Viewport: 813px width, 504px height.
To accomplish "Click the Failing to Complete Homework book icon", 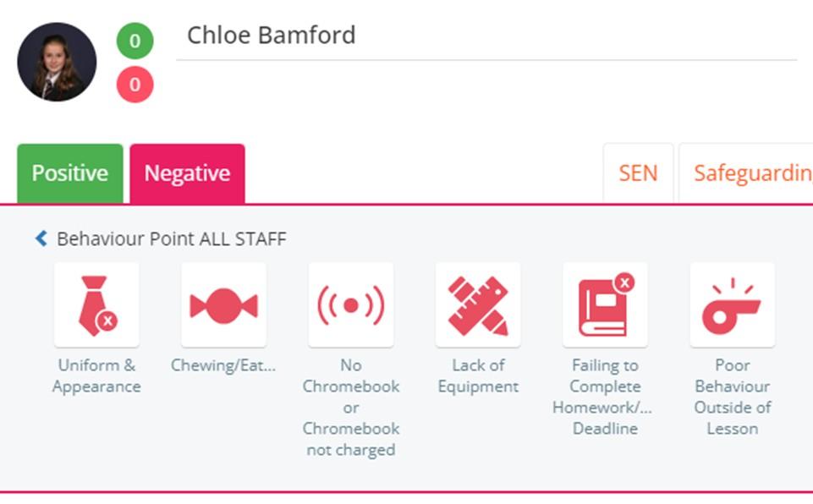I will [605, 305].
